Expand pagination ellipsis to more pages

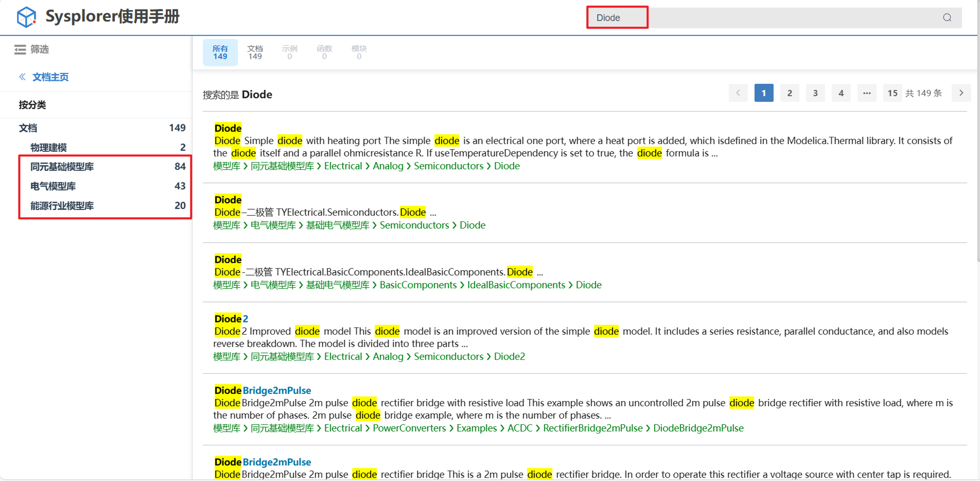[x=867, y=93]
